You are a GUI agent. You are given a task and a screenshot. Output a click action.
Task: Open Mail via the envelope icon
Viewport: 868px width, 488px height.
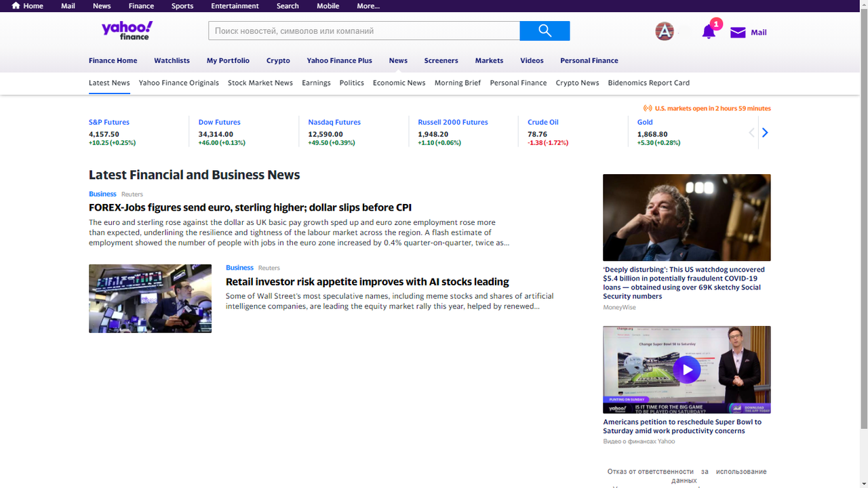738,33
